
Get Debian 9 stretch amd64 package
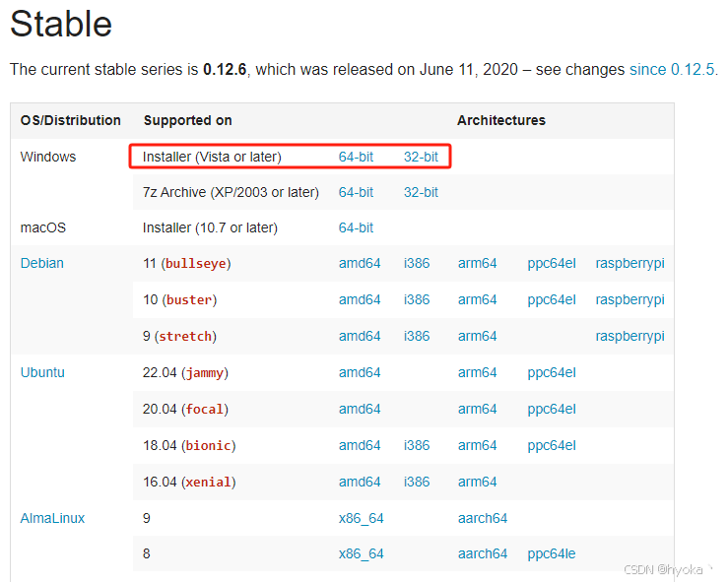pos(360,336)
